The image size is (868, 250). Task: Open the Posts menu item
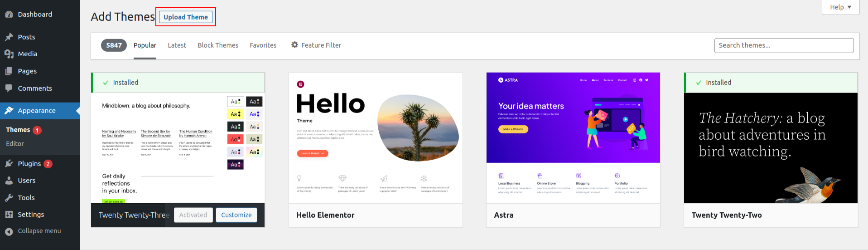(x=40, y=37)
